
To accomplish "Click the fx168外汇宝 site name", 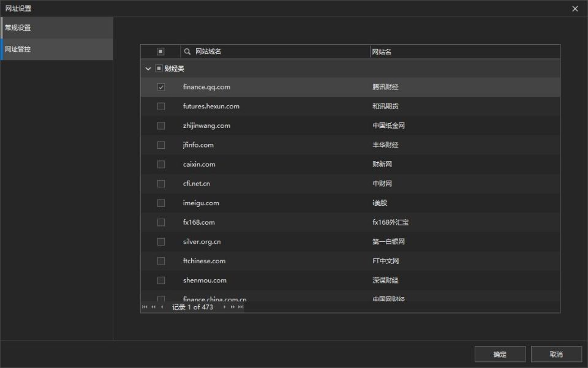I will [x=390, y=223].
